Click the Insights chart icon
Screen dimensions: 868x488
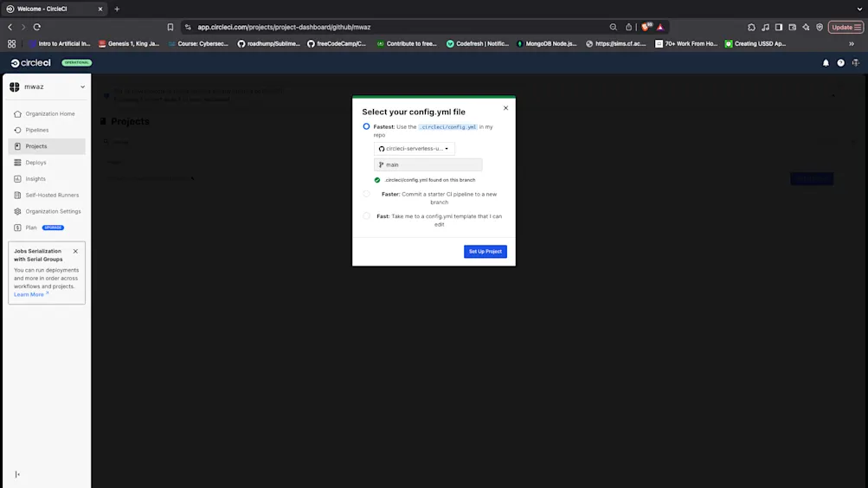click(x=17, y=179)
